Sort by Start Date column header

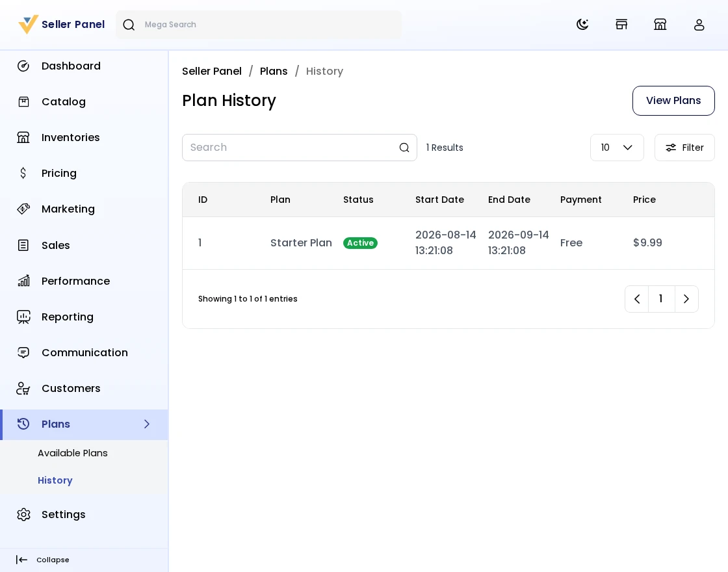[x=439, y=200]
